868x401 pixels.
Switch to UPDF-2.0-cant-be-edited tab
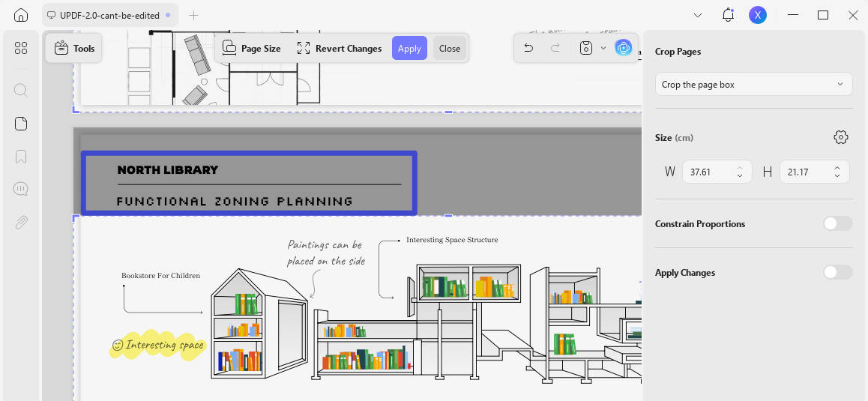[110, 16]
